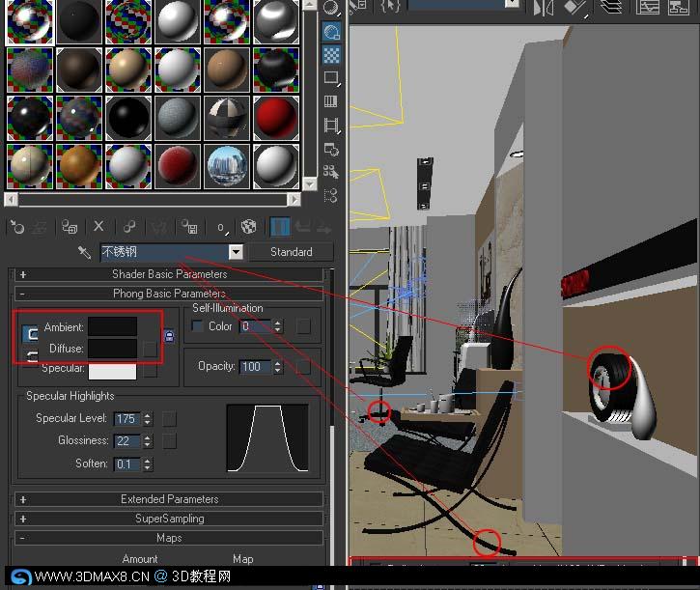Click Put to Library icon

pyautogui.click(x=189, y=227)
